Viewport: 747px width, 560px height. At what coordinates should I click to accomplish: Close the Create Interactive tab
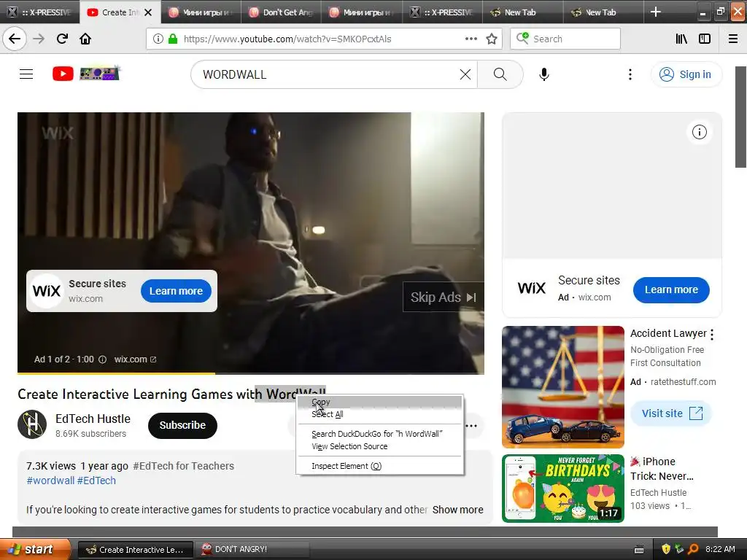(148, 12)
